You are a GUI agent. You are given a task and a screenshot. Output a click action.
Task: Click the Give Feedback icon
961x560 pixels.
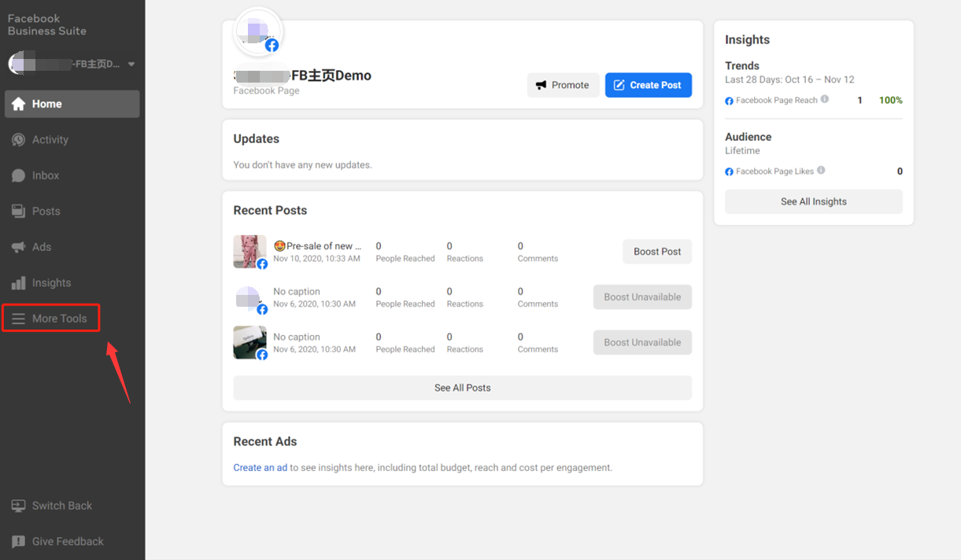point(18,542)
